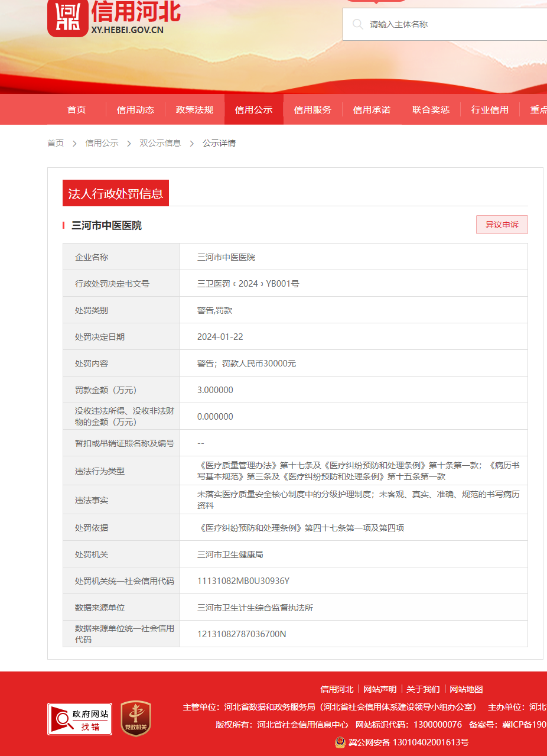Click the 处罚决定日期 label cell
This screenshot has height=756, width=547.
point(121,337)
